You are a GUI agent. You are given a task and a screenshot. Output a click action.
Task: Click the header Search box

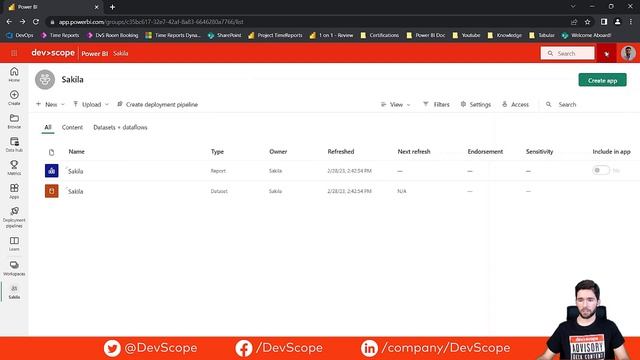[x=568, y=53]
